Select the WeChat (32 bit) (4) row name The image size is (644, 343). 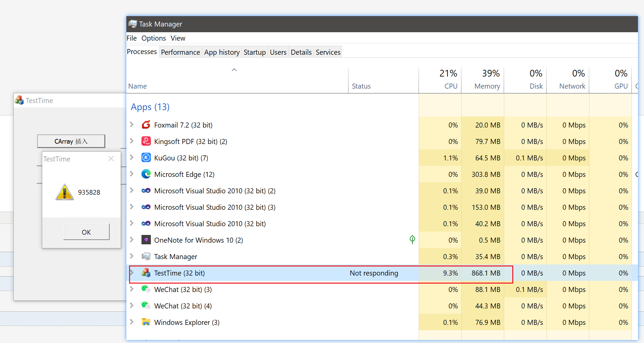pyautogui.click(x=183, y=306)
